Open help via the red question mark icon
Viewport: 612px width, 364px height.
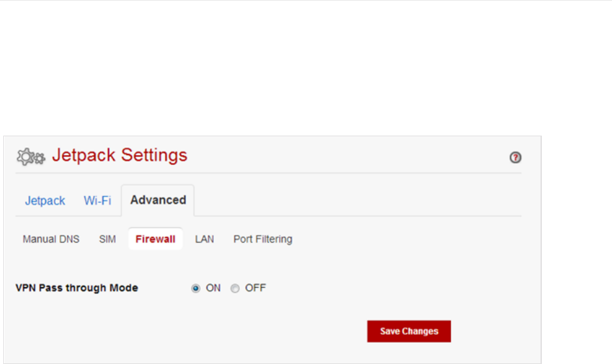tap(516, 158)
